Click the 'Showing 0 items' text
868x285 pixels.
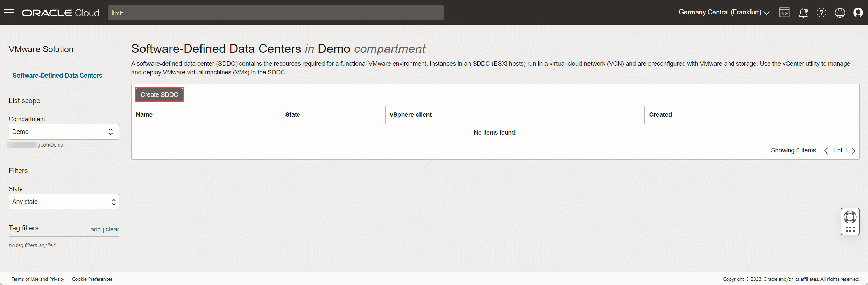point(793,150)
